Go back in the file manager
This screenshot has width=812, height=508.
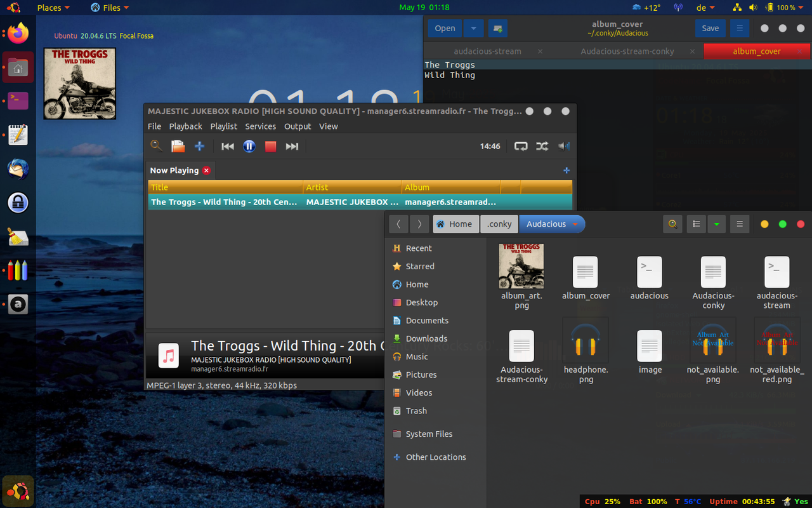[x=398, y=224]
